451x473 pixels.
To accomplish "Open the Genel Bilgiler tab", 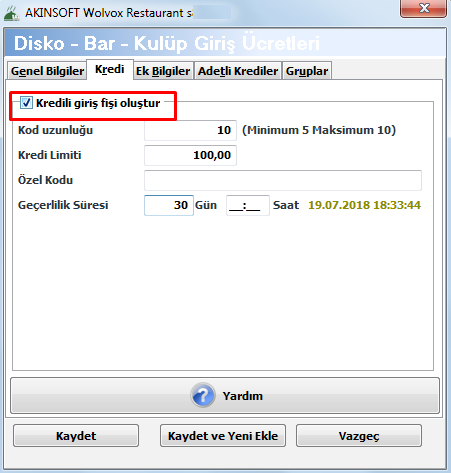I will 47,71.
